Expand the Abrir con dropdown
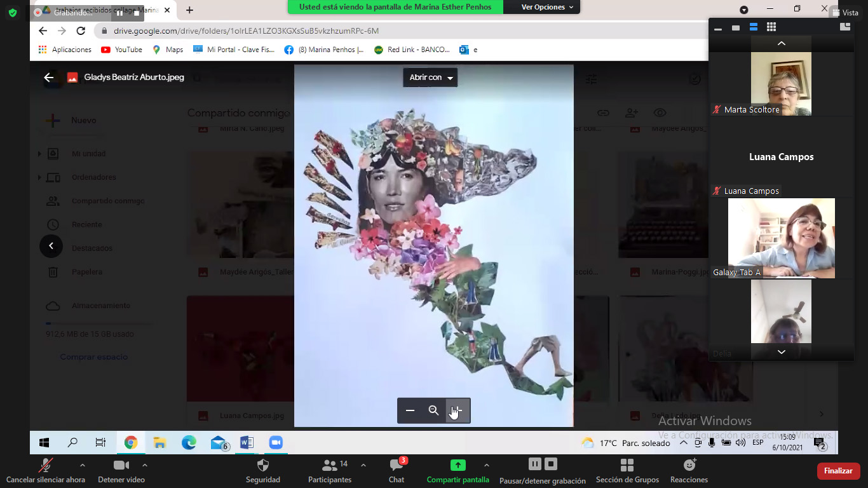Image resolution: width=868 pixels, height=488 pixels. coord(430,78)
